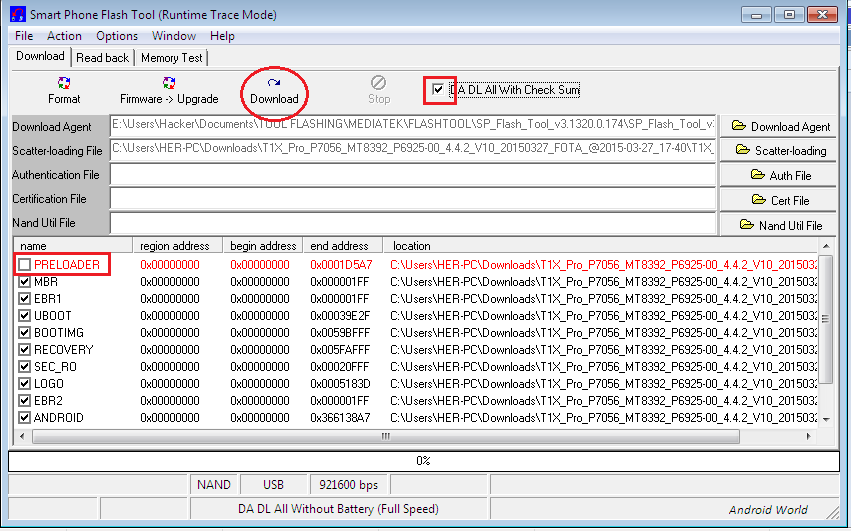The image size is (851, 531).
Task: Start flashing with the Download icon
Action: 274,83
